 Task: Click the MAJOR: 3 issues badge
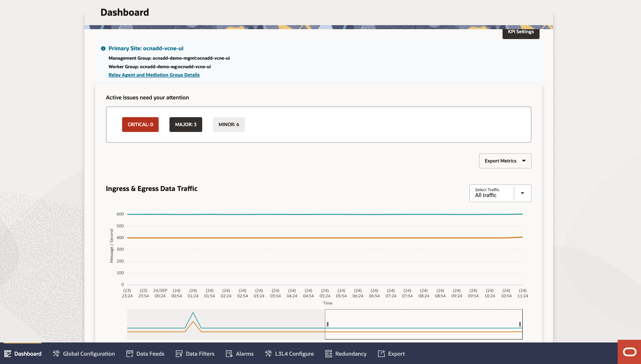186,124
